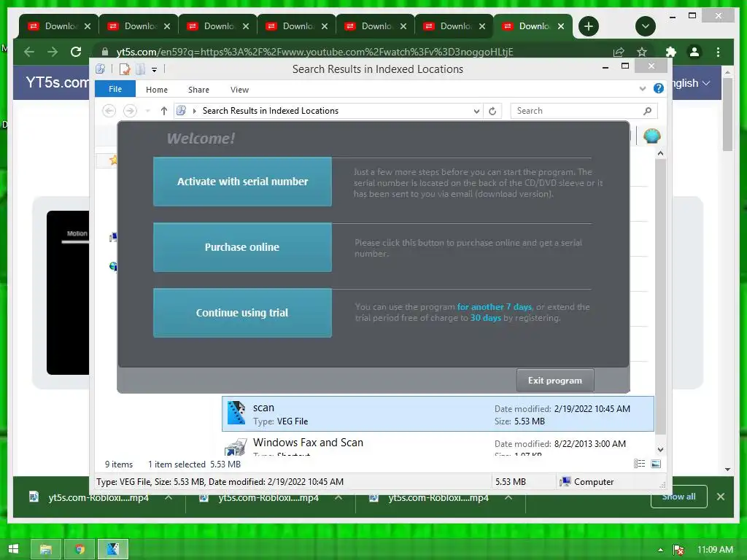Click the search magnifier icon
This screenshot has width=747, height=560.
648,111
